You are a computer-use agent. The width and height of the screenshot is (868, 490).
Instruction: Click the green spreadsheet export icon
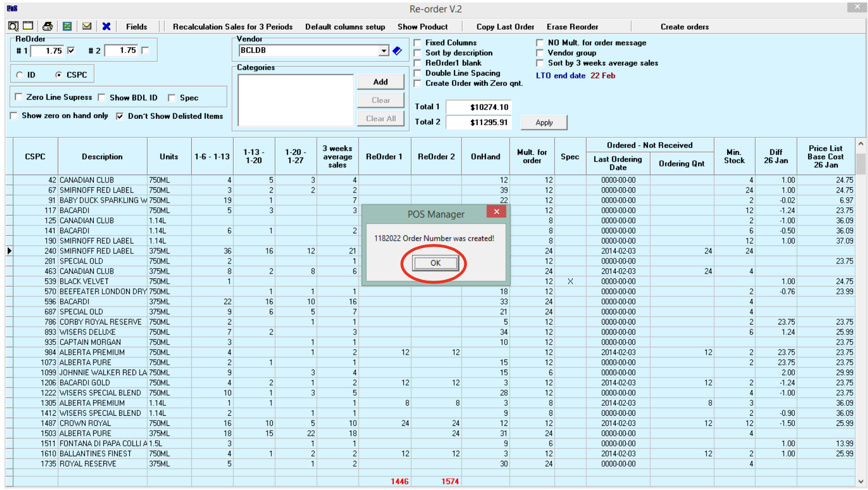[67, 26]
